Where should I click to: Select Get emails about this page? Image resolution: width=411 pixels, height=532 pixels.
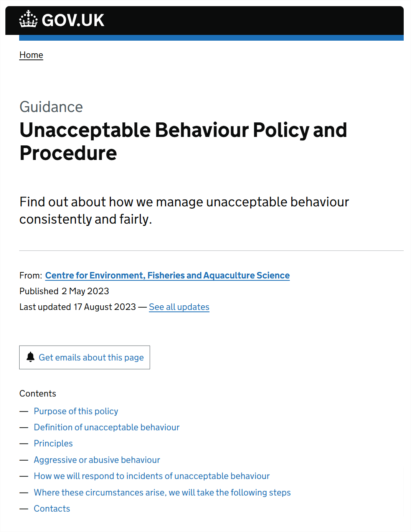click(84, 357)
